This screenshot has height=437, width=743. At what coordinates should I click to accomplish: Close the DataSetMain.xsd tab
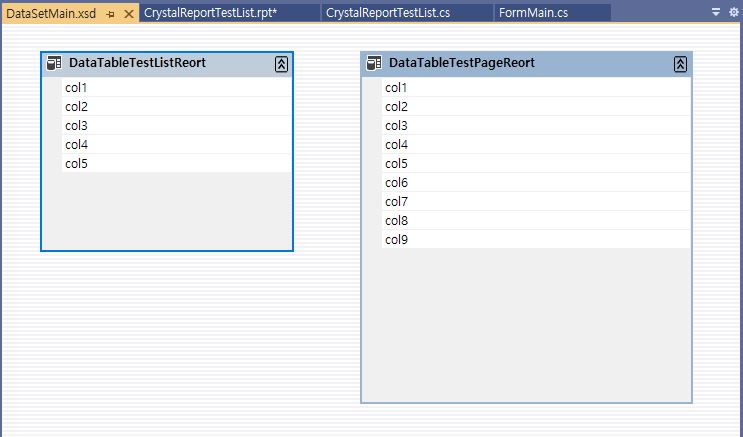pyautogui.click(x=128, y=14)
